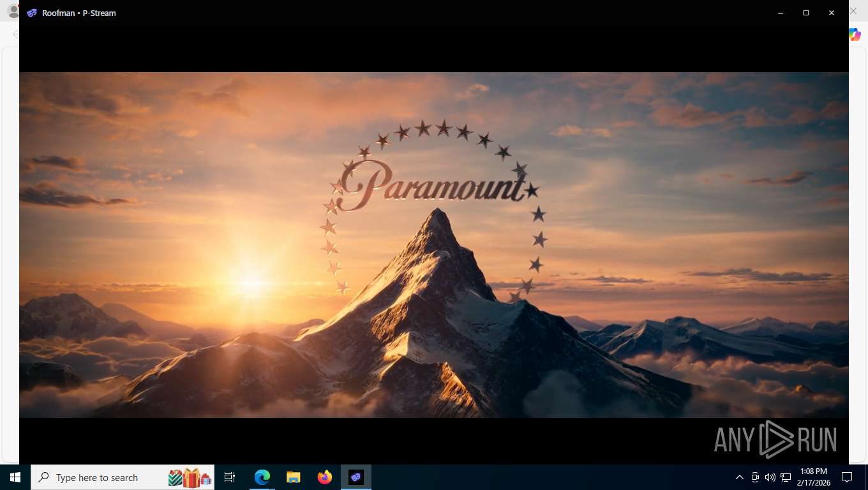Image resolution: width=868 pixels, height=490 pixels.
Task: Open the Windows Start menu
Action: (15, 477)
